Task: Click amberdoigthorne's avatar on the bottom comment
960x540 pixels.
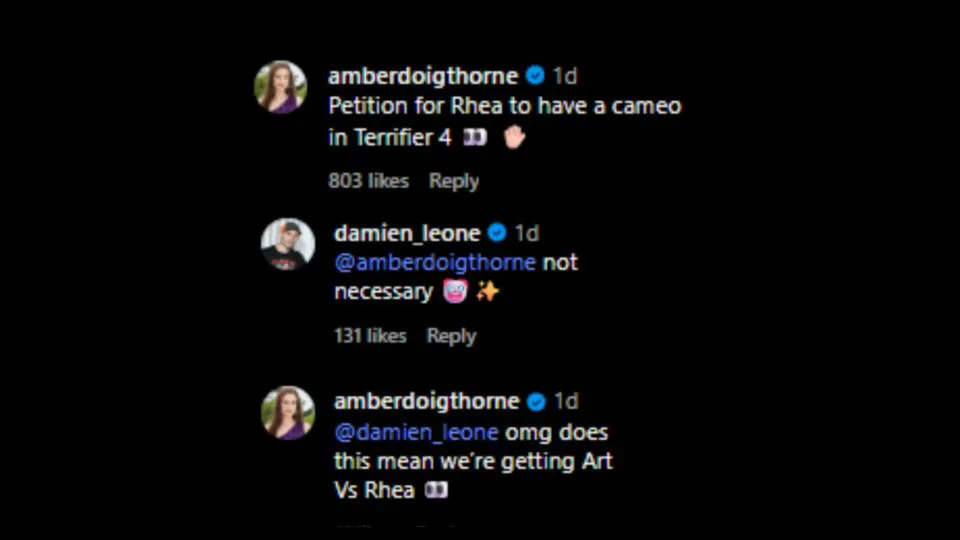Action: click(287, 412)
